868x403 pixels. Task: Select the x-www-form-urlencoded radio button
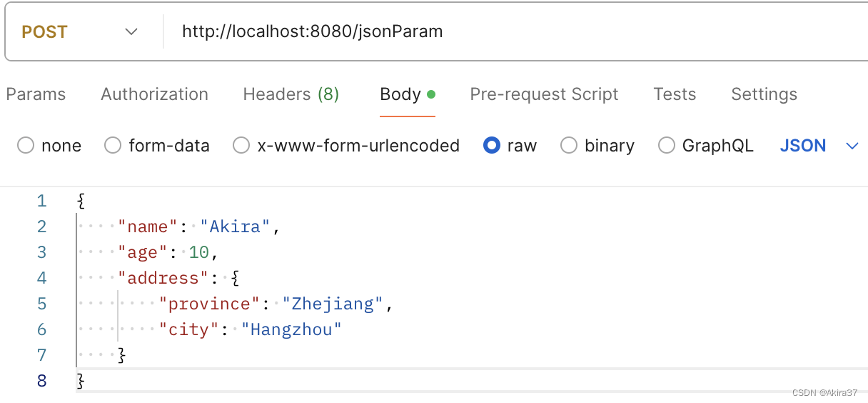[241, 146]
